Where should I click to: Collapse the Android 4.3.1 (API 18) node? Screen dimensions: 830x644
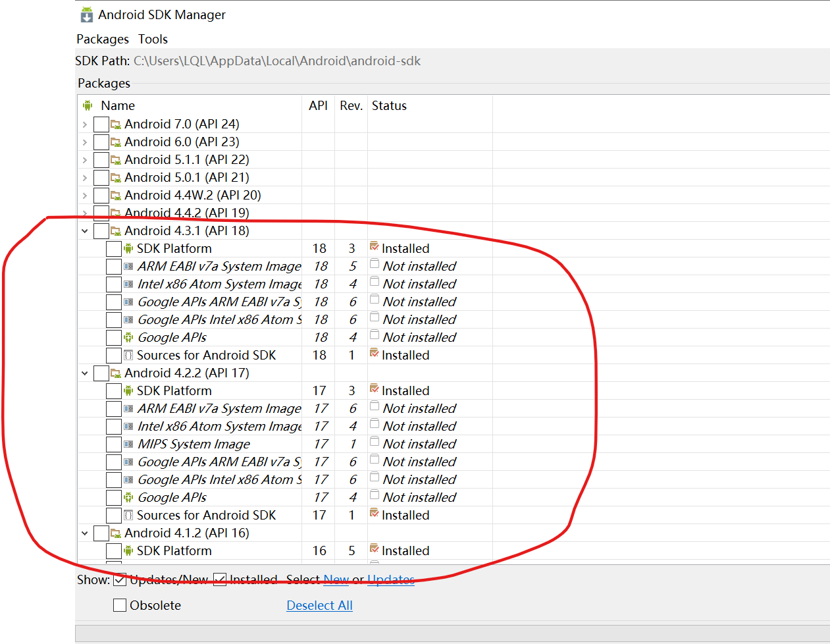point(85,230)
